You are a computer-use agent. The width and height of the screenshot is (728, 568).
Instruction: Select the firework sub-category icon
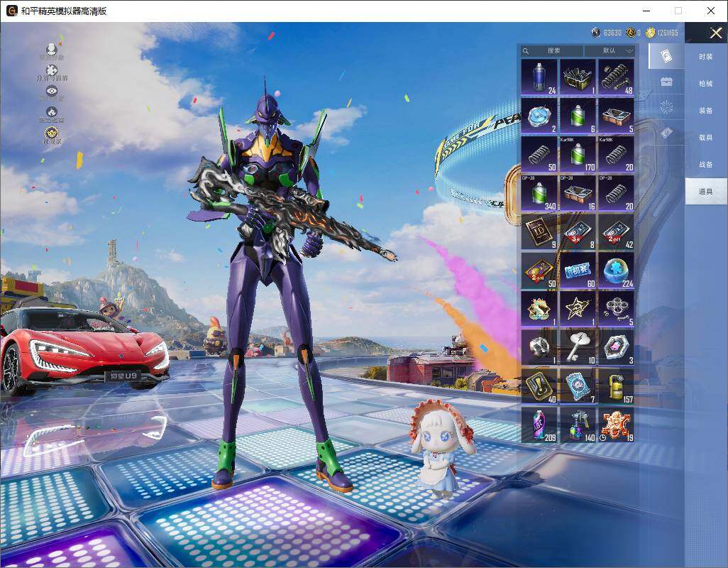click(x=666, y=106)
